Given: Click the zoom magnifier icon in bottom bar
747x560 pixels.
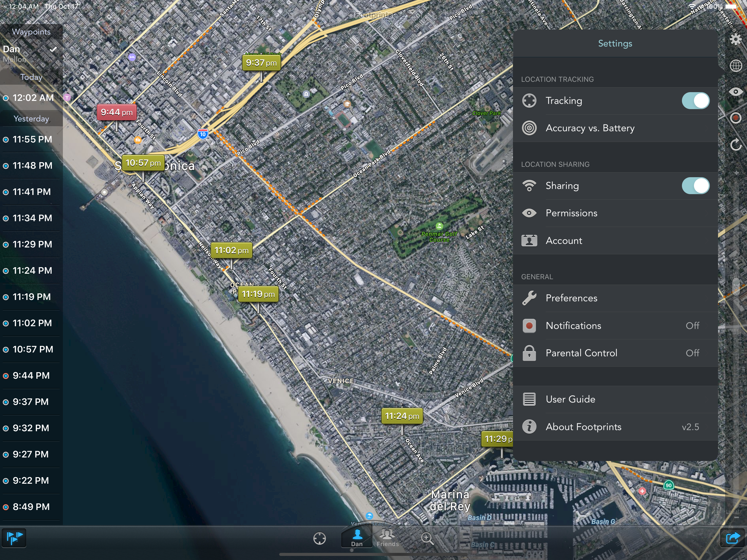Looking at the screenshot, I should pyautogui.click(x=427, y=538).
